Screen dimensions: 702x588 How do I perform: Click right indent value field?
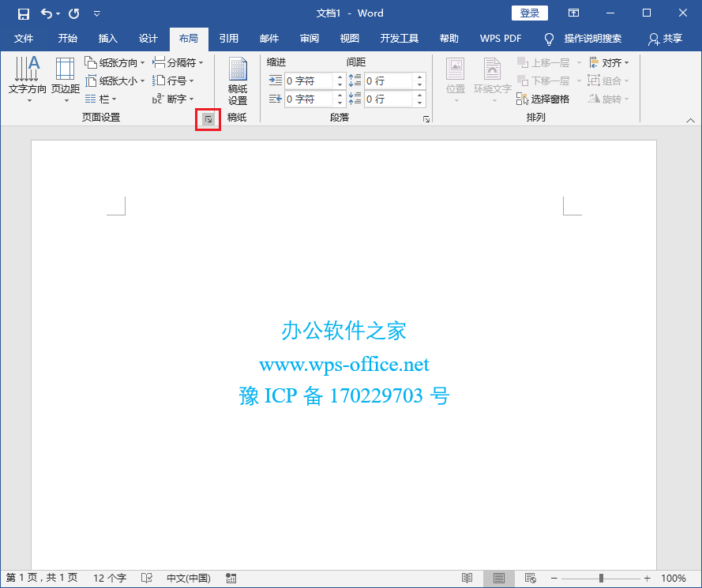coord(309,99)
